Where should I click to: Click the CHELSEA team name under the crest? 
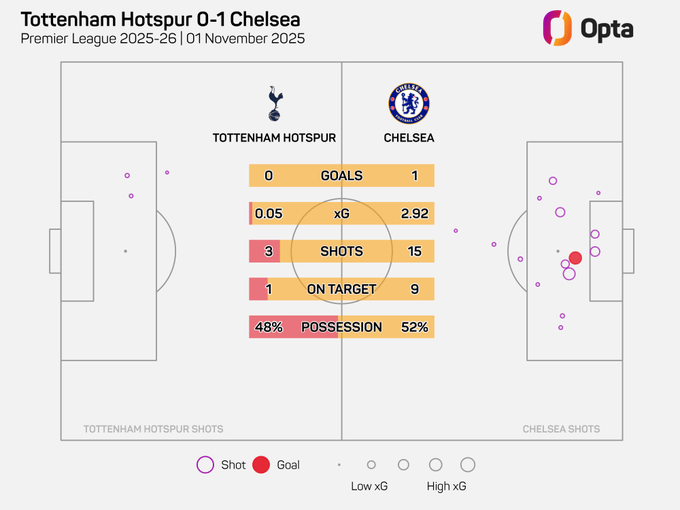pos(409,138)
